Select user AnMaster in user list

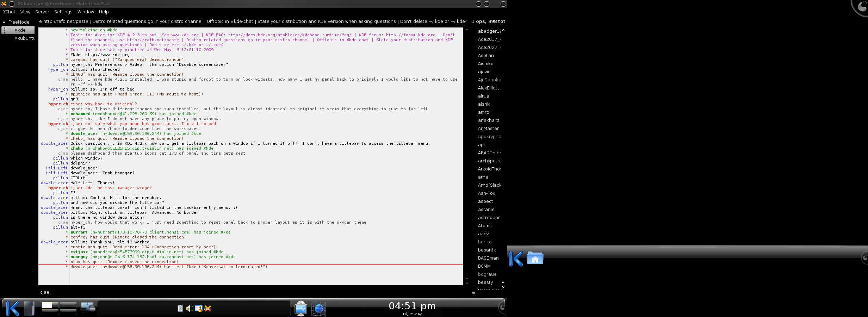coord(488,129)
